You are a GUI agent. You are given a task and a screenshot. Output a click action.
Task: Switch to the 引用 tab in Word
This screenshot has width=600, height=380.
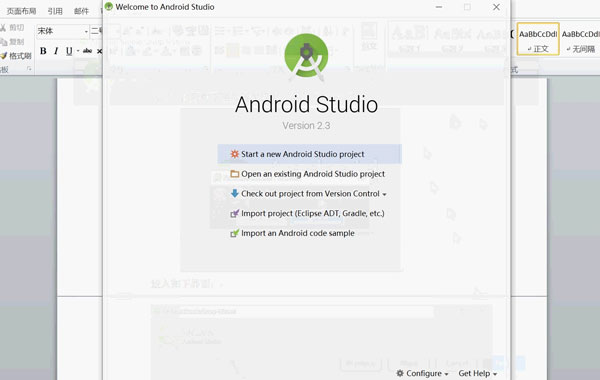point(55,11)
